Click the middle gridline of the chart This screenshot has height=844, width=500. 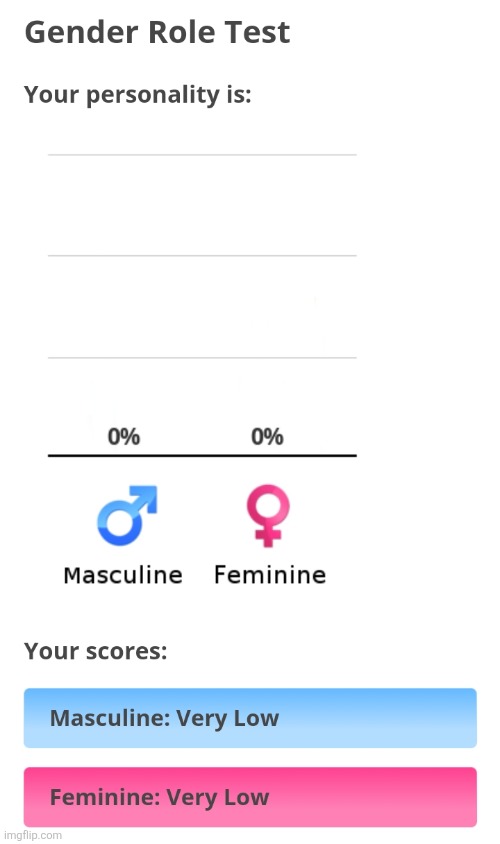point(202,256)
